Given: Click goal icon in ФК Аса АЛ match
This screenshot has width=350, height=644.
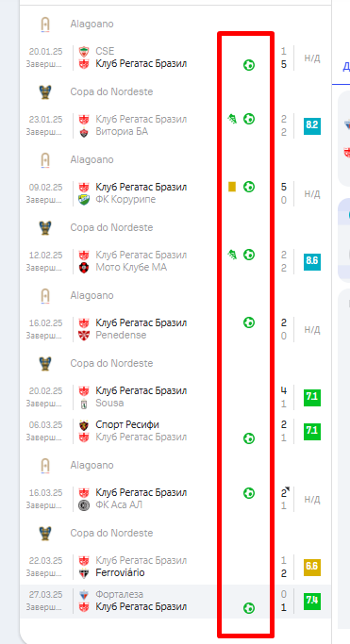Looking at the screenshot, I should coord(248,492).
